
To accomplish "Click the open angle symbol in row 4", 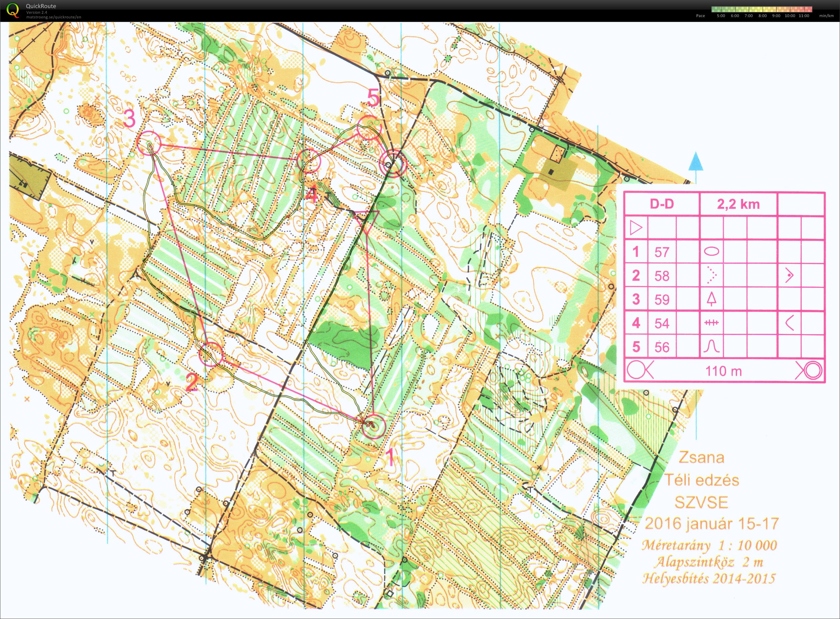I will 789,322.
